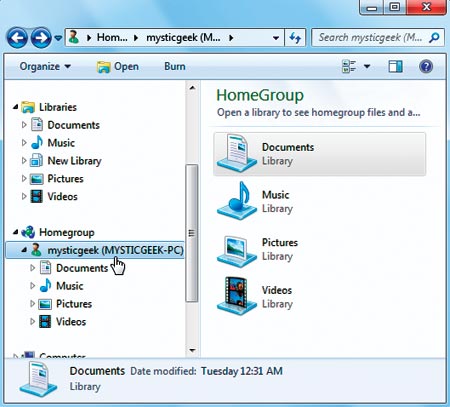Collapse the Libraries tree node
Screen dimensions: 450x407
(x=15, y=107)
